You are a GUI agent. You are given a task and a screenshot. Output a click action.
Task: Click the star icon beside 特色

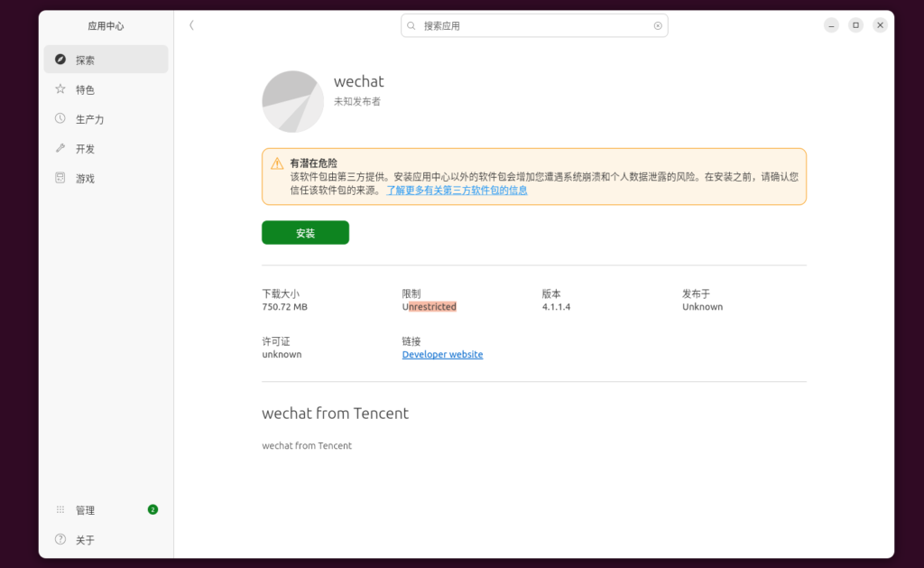point(60,89)
